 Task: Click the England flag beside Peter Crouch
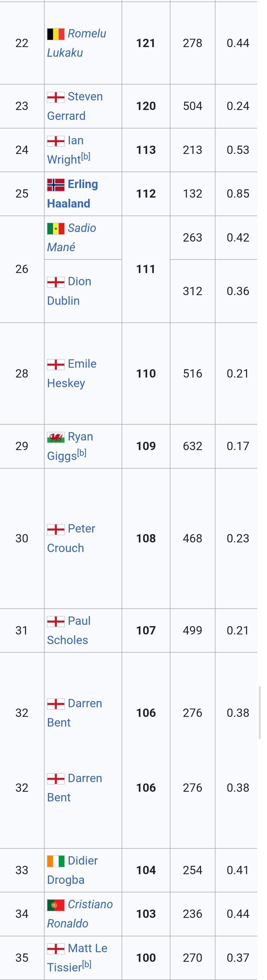click(x=55, y=529)
